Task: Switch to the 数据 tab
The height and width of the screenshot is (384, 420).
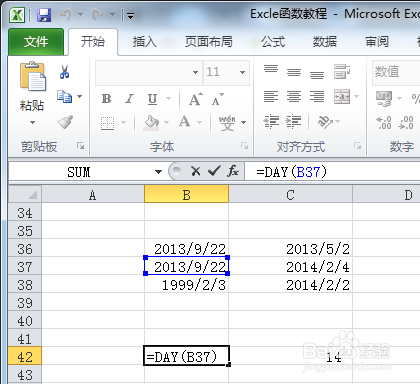Action: [x=325, y=42]
